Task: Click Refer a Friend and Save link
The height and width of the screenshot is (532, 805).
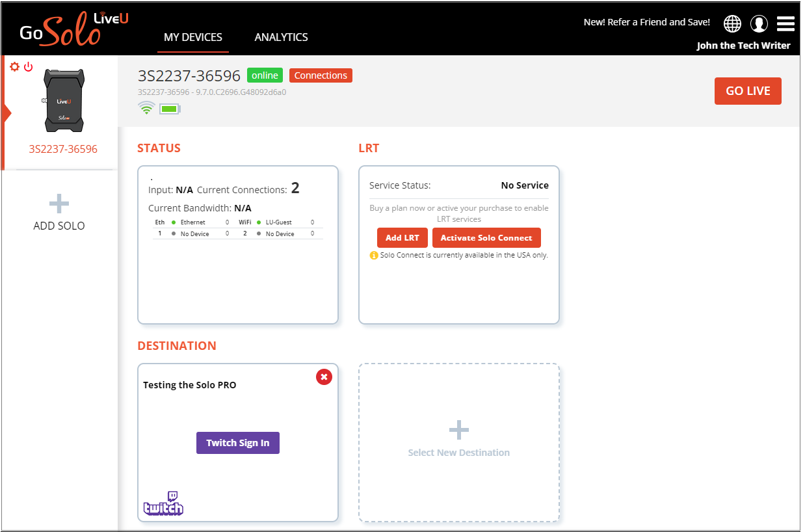Action: pos(647,22)
